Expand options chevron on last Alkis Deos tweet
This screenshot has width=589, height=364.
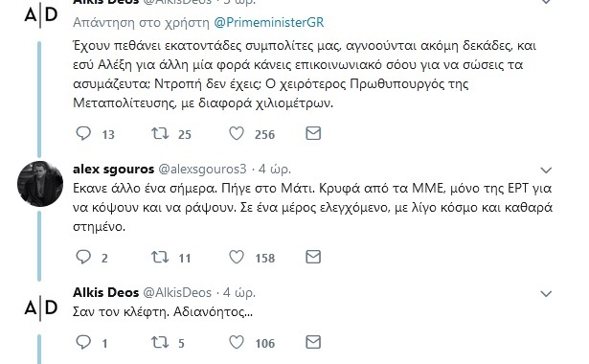(546, 293)
